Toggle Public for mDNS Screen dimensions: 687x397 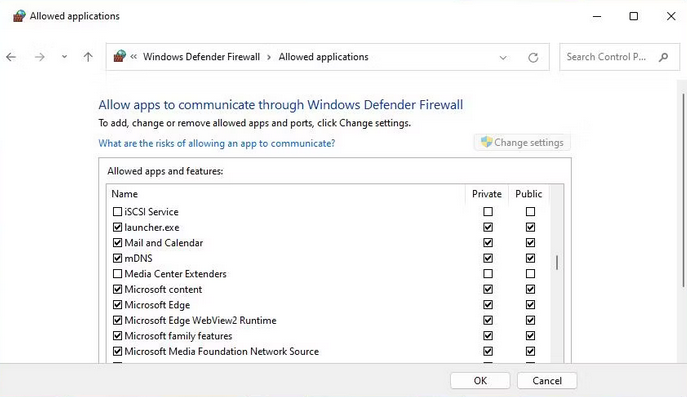tap(530, 258)
